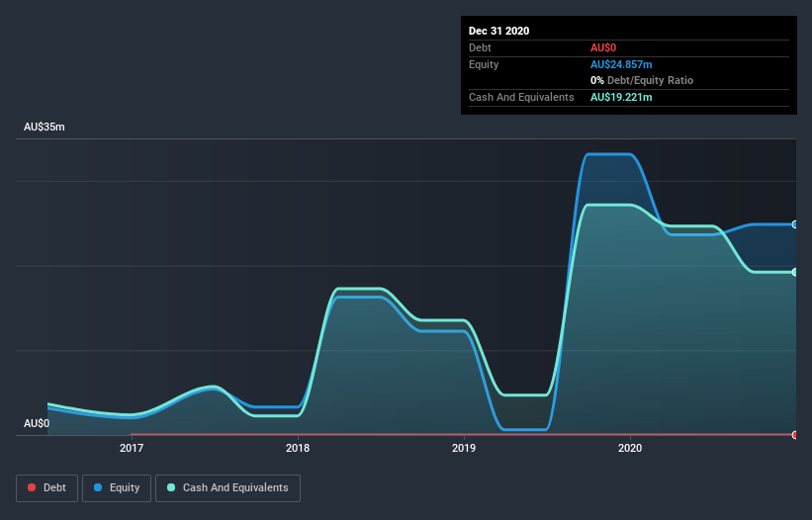This screenshot has height=520, width=812.
Task: Click the AU$35m y-axis label
Action: point(45,127)
